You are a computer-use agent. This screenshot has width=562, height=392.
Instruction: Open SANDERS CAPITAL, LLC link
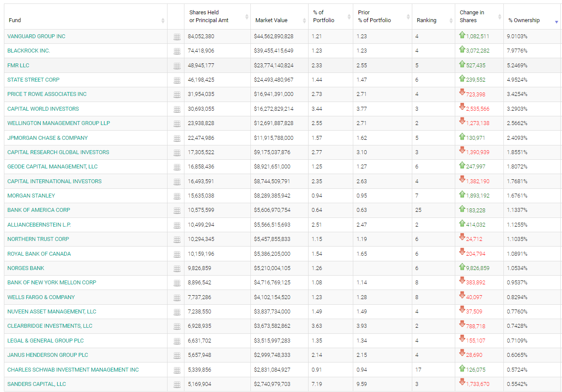[x=37, y=384]
